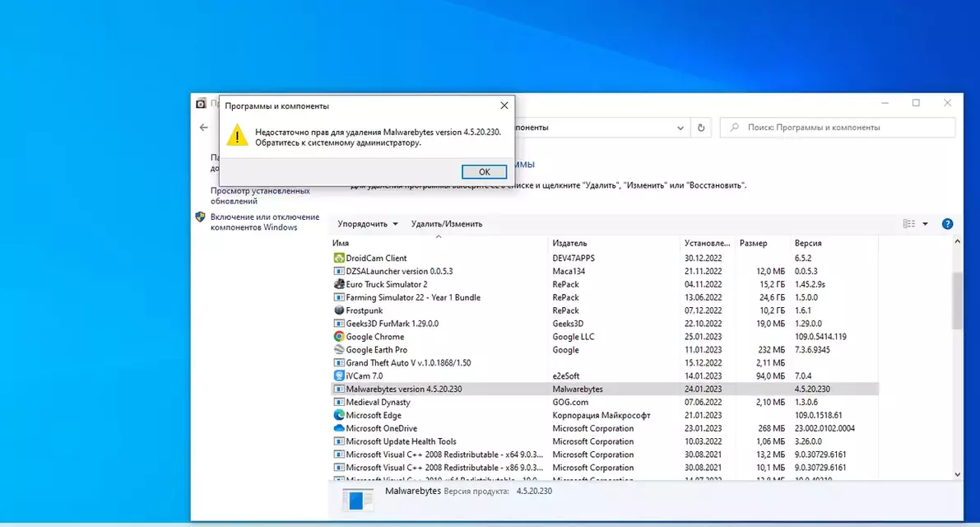
Task: Click the 109.0.5414.119 version value
Action: 820,336
